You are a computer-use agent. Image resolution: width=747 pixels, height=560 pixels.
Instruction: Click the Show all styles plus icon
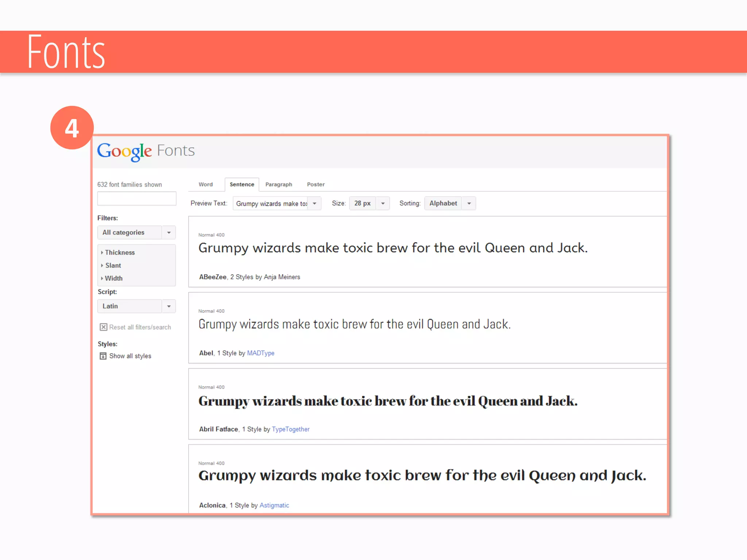point(103,356)
